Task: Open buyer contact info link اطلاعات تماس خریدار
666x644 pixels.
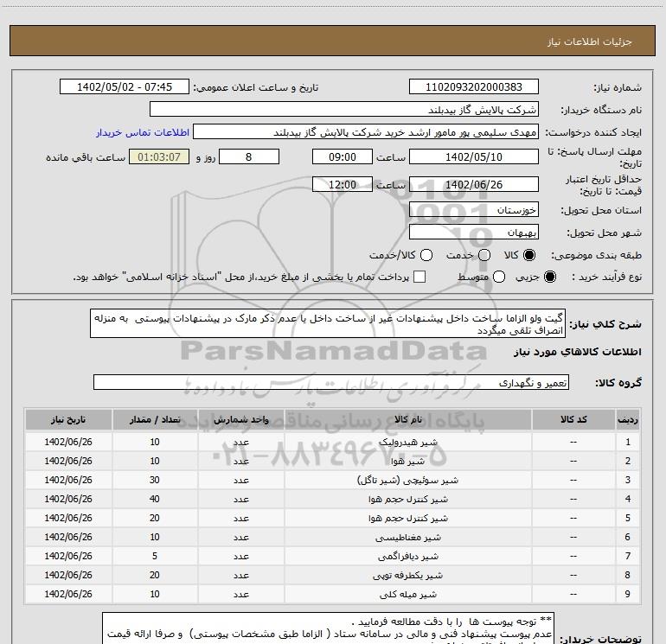Action: point(143,132)
